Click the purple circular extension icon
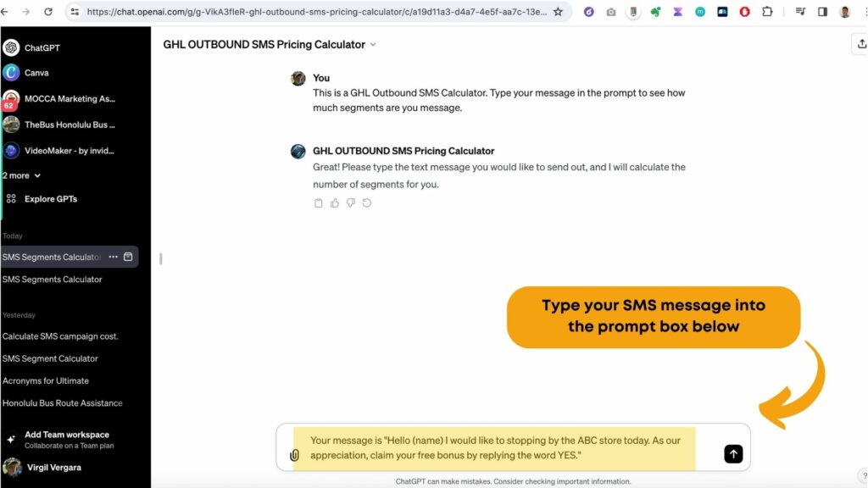Viewport: 868px width, 488px height. point(588,12)
